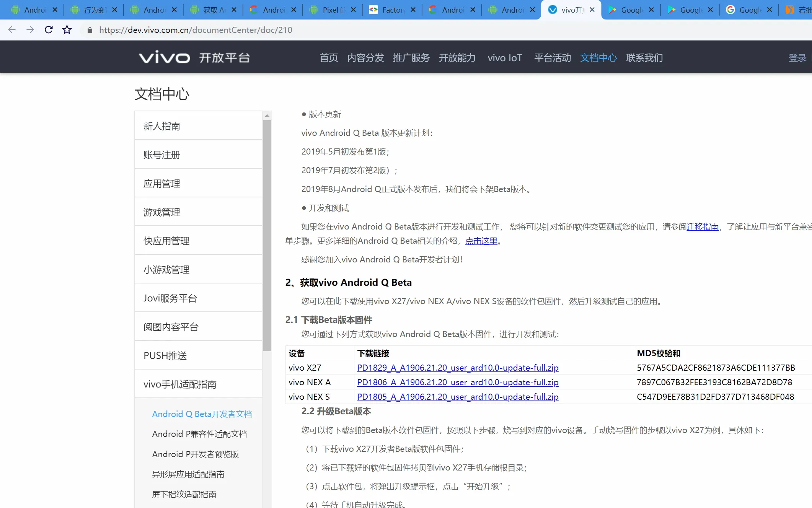Open 首页 in the top navigation
The width and height of the screenshot is (812, 508).
click(x=329, y=58)
